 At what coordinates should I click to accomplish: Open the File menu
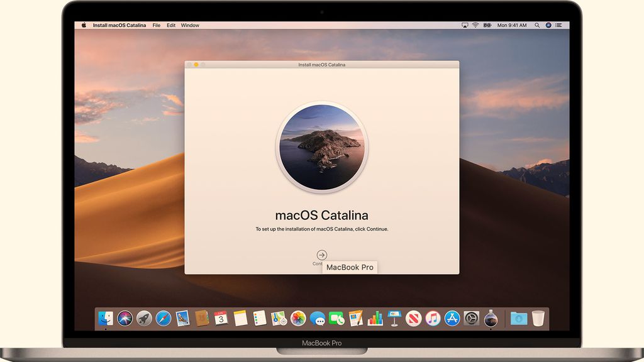point(157,25)
